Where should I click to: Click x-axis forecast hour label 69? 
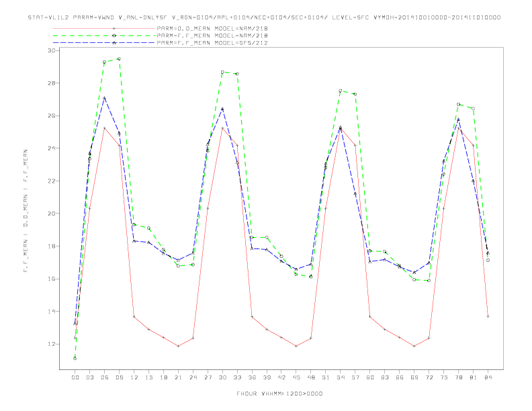(x=414, y=377)
